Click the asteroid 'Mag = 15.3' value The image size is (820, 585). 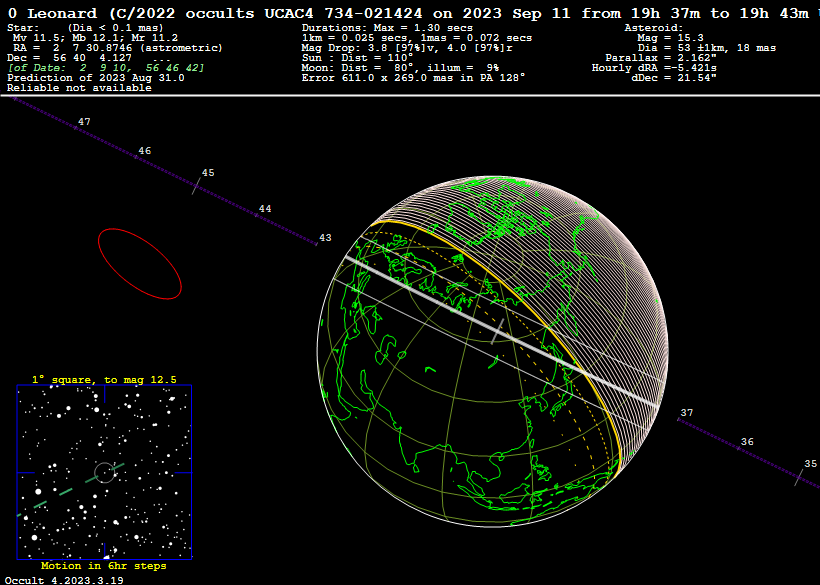670,38
